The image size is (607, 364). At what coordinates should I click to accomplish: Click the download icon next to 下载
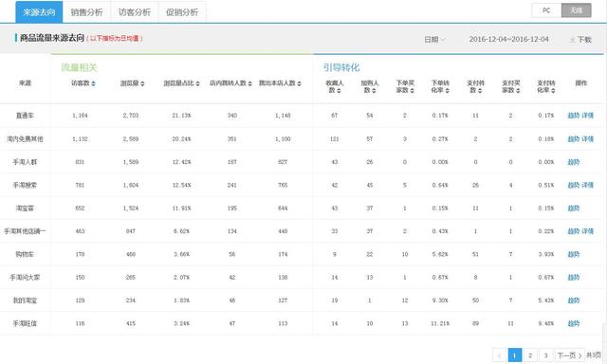coord(572,40)
